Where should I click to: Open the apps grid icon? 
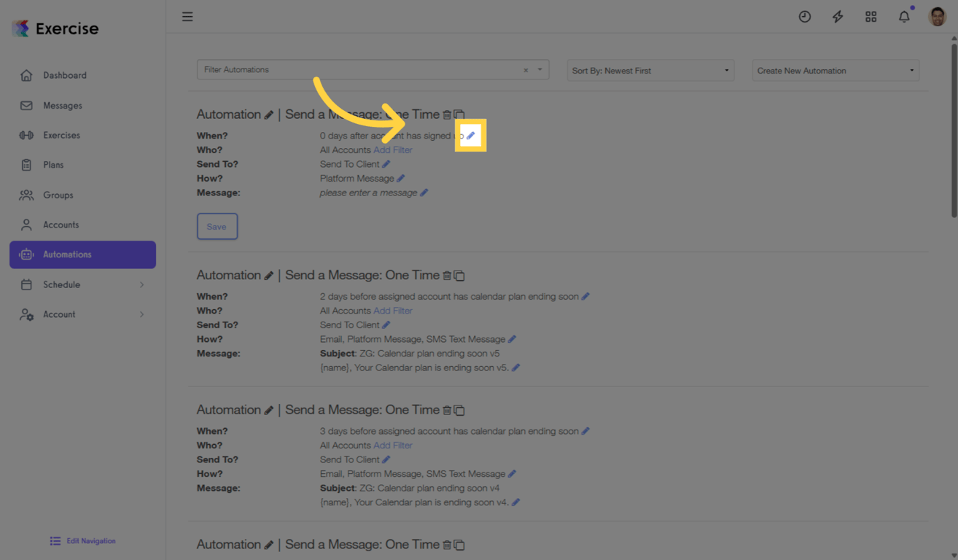(x=871, y=16)
